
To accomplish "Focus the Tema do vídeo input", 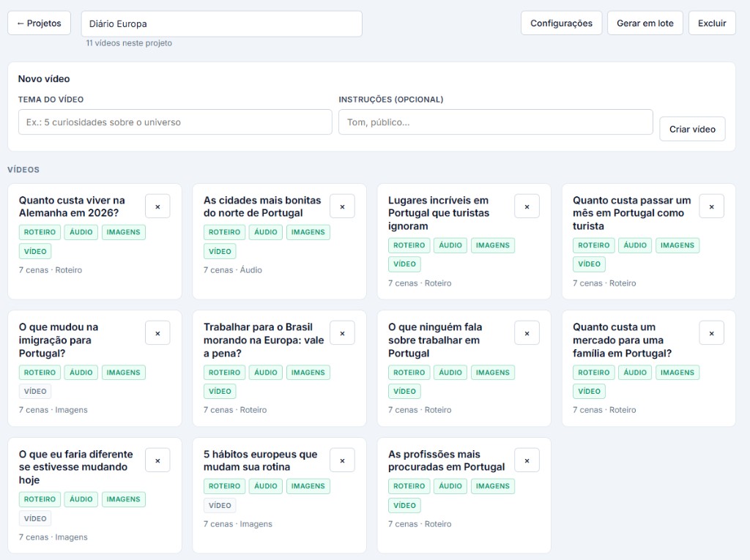I will coord(175,122).
